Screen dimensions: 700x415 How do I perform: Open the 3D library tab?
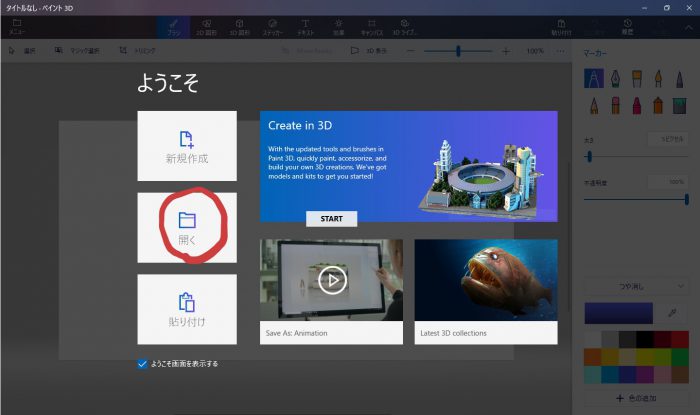404,27
